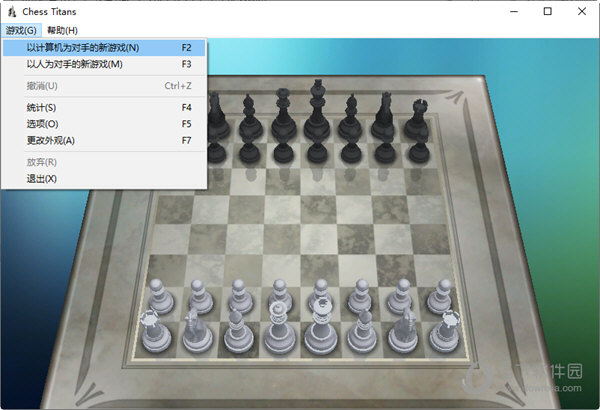This screenshot has height=410, width=600.
Task: Start new game against computer (N)
Action: pos(104,48)
